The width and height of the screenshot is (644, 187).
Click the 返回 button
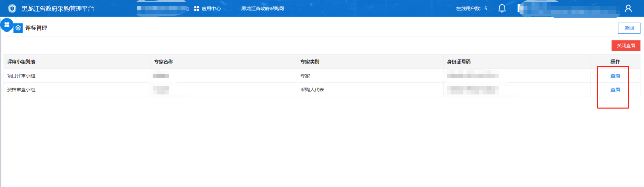coord(629,28)
